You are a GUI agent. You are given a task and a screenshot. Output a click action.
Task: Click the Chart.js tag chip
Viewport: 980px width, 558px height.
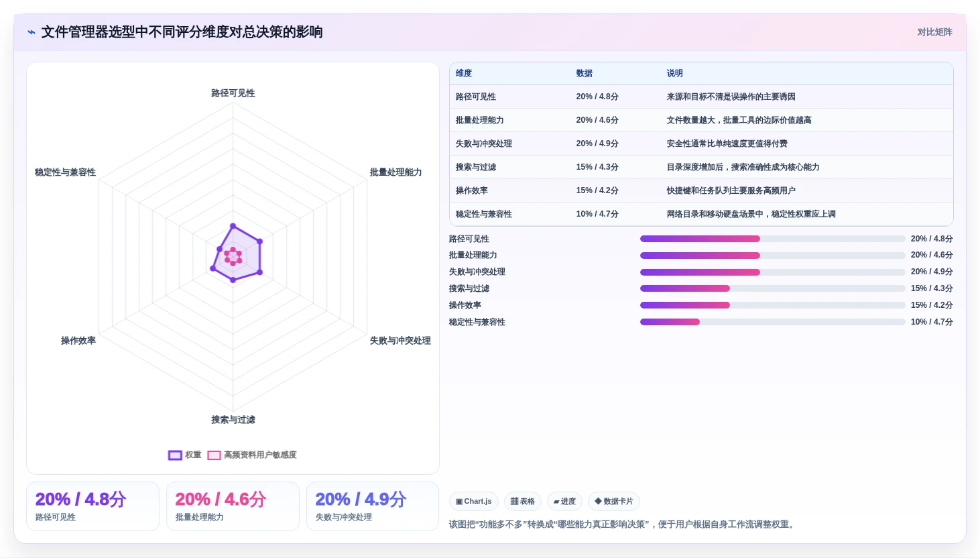coord(474,501)
